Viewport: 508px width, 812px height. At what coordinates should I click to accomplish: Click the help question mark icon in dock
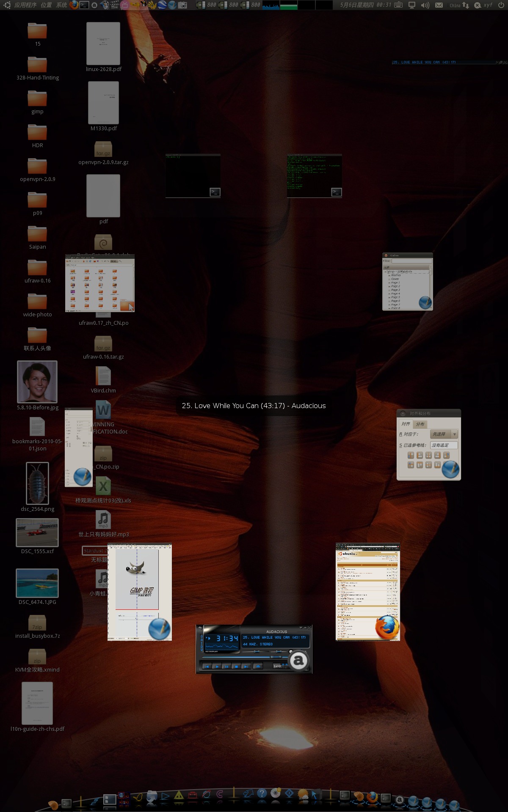[262, 793]
